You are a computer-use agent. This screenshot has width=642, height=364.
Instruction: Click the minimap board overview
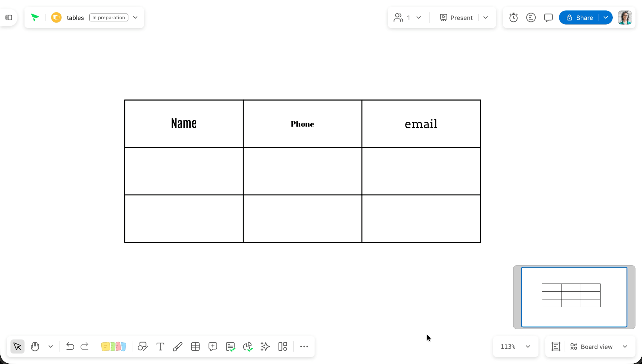pyautogui.click(x=574, y=297)
